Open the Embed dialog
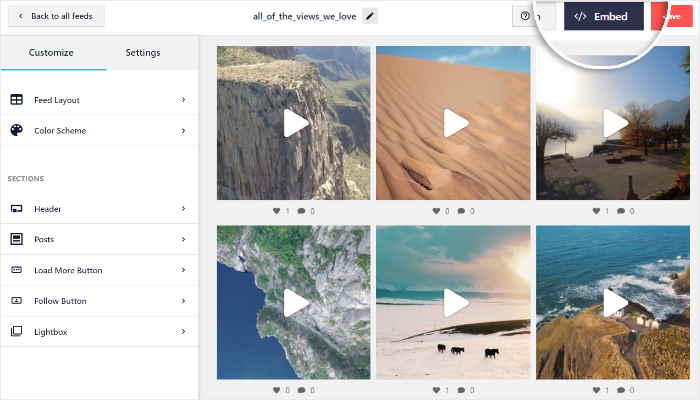Image resolution: width=700 pixels, height=400 pixels. [x=604, y=17]
